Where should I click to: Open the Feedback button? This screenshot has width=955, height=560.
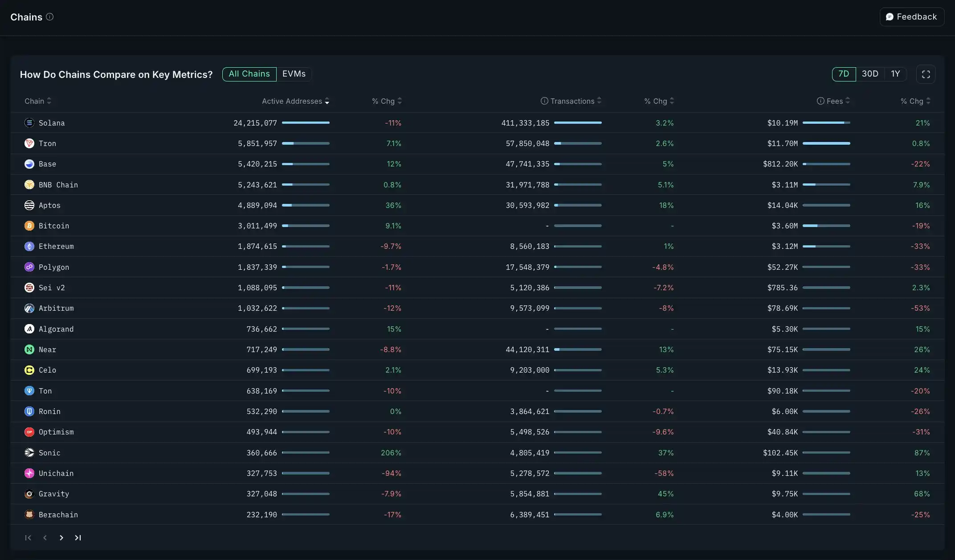911,17
